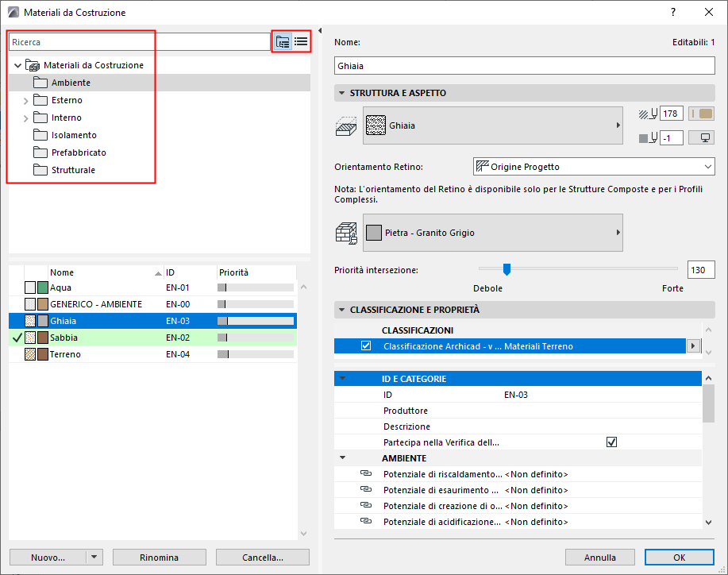
Task: Sort list by Nome column
Action: (106, 272)
